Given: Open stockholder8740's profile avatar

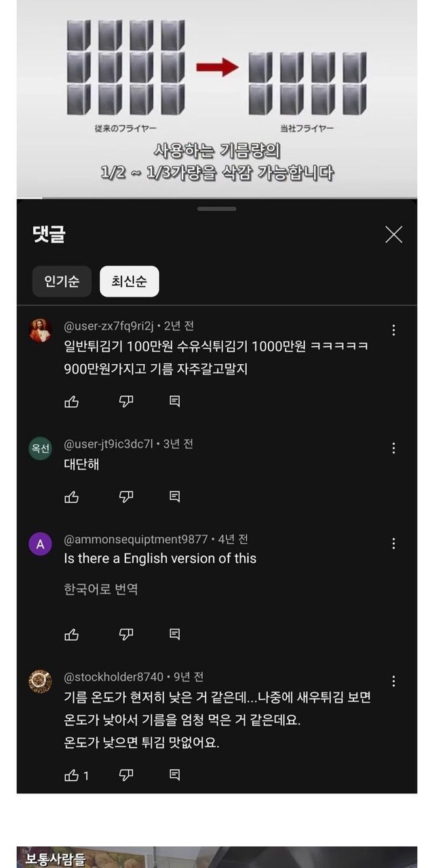Looking at the screenshot, I should click(41, 681).
